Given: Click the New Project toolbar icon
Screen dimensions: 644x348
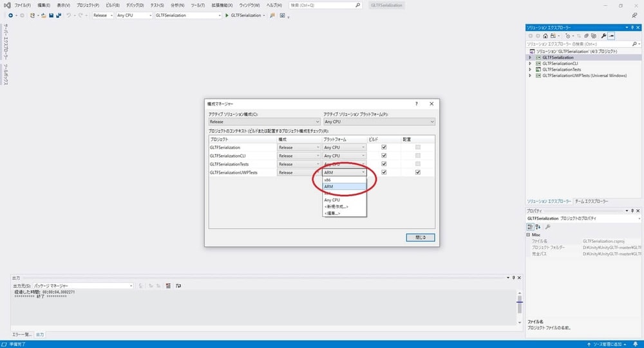Looking at the screenshot, I should [32, 15].
